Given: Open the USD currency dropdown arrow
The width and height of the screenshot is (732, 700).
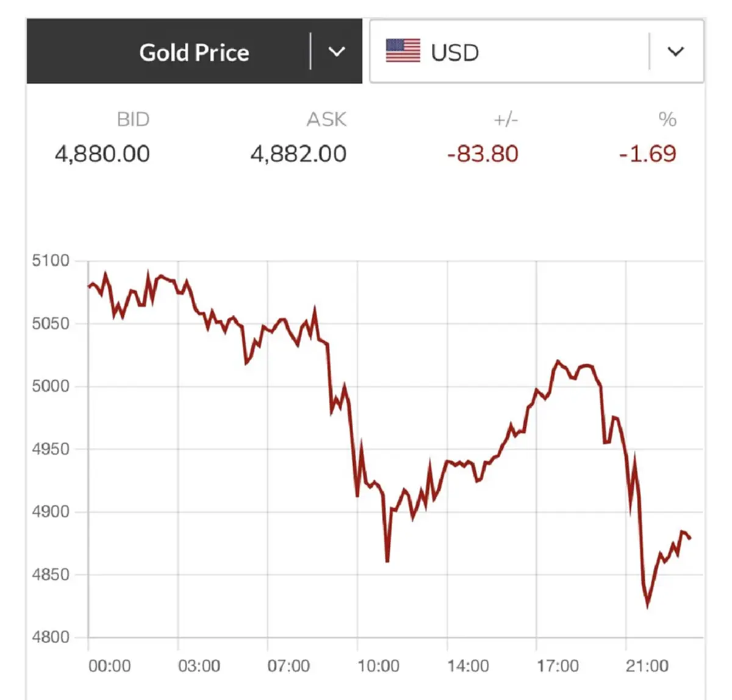Looking at the screenshot, I should (675, 52).
